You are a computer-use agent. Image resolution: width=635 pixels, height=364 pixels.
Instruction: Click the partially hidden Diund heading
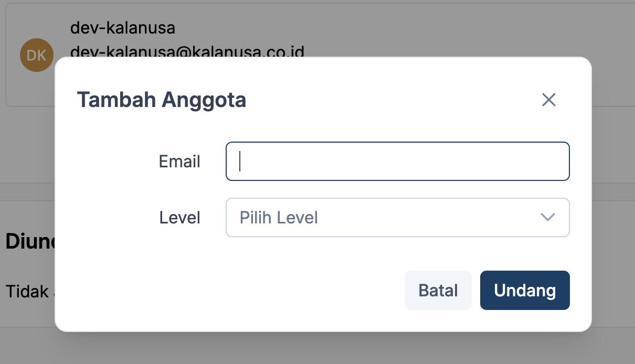click(29, 241)
